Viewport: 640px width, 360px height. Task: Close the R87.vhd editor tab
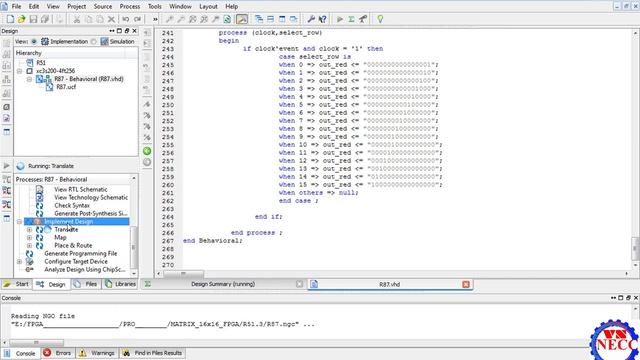466,284
